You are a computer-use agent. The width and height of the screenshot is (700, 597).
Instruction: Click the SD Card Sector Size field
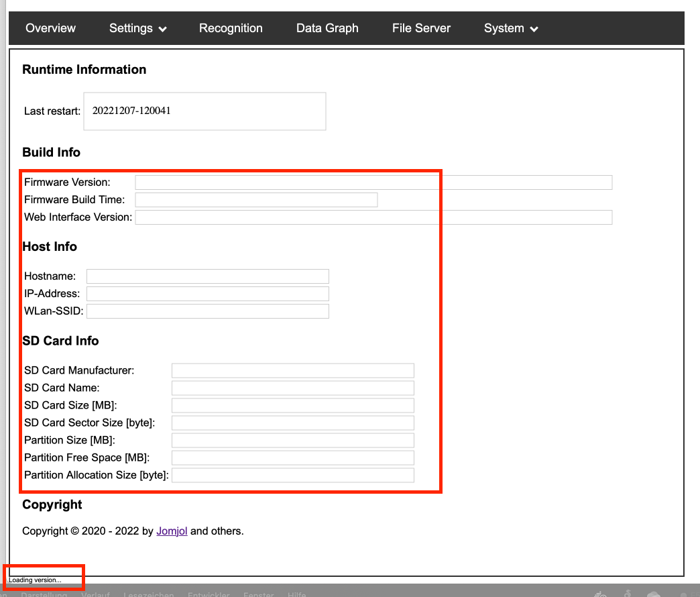293,423
